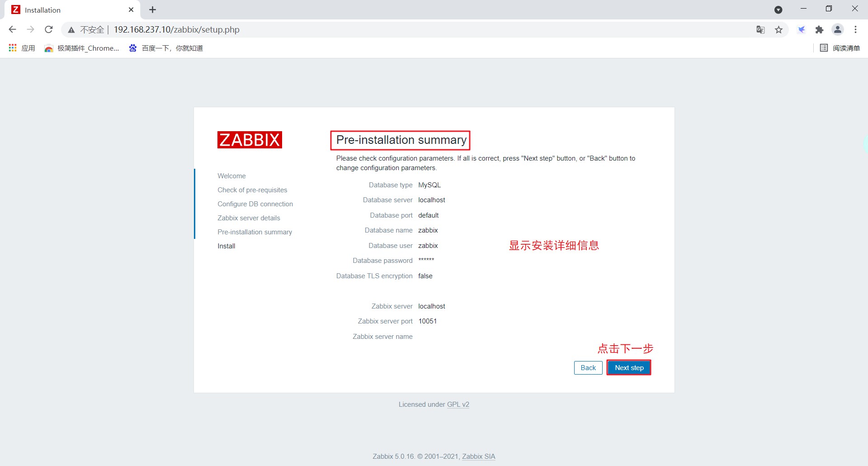
Task: Open the translate page icon
Action: [x=760, y=30]
